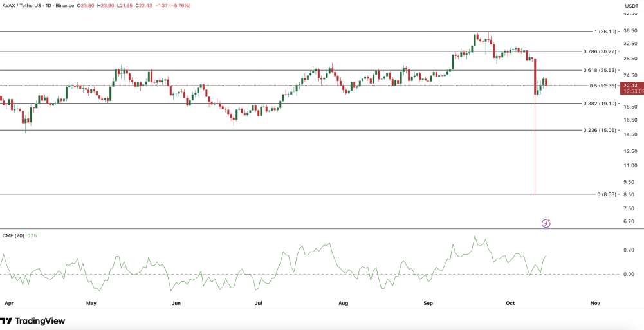Image resolution: width=644 pixels, height=330 pixels.
Task: Click the CMF 0.15 value readout
Action: coord(32,235)
